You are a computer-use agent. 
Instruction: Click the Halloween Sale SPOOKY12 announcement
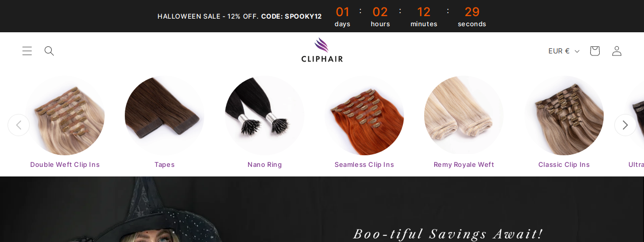tap(239, 16)
